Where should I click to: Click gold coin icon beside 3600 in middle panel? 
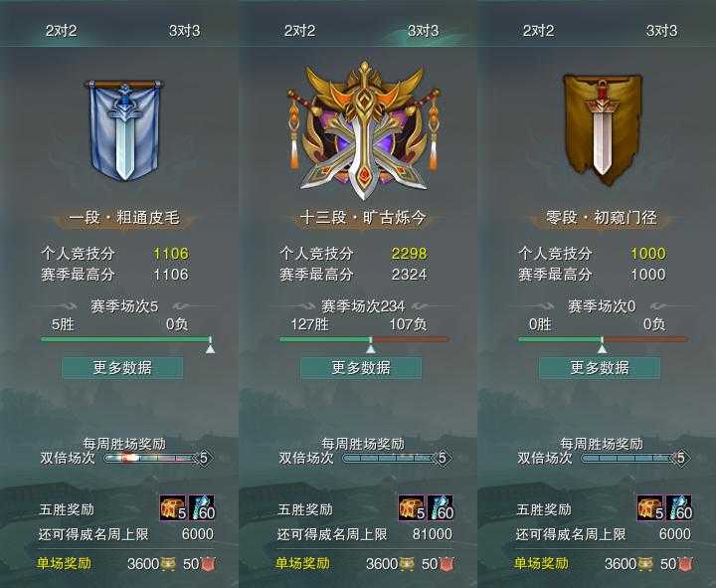coord(408,564)
